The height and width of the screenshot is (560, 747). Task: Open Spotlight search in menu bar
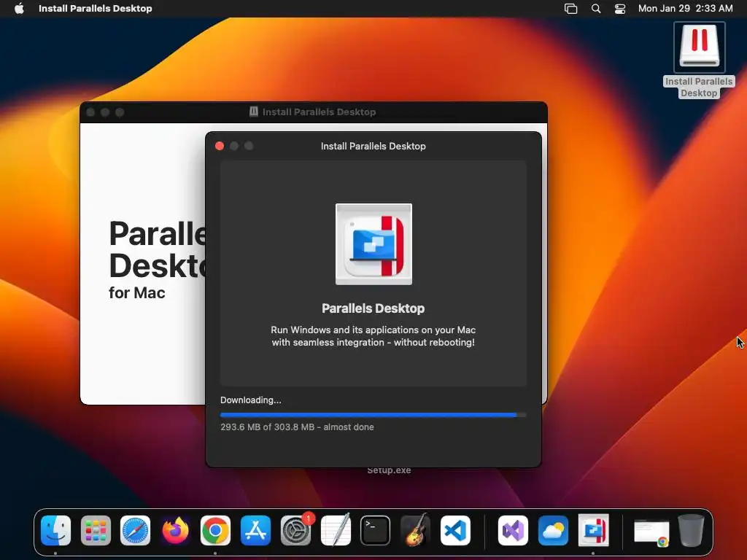pyautogui.click(x=596, y=9)
